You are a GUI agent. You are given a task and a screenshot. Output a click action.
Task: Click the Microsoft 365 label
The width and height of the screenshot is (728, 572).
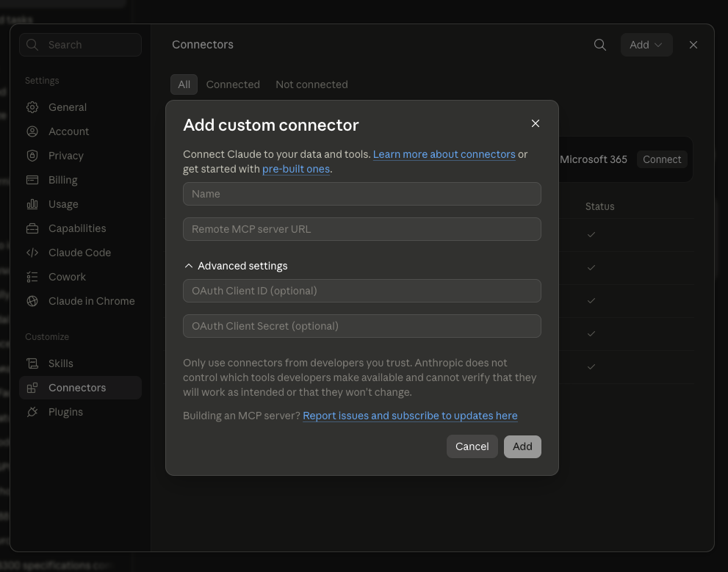pyautogui.click(x=594, y=159)
